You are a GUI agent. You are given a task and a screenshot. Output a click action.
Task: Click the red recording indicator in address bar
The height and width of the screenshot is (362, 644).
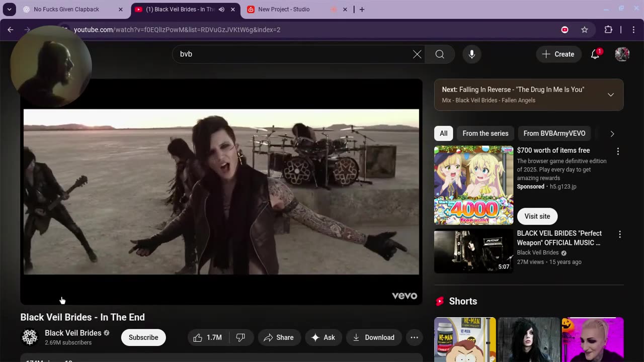click(x=565, y=30)
